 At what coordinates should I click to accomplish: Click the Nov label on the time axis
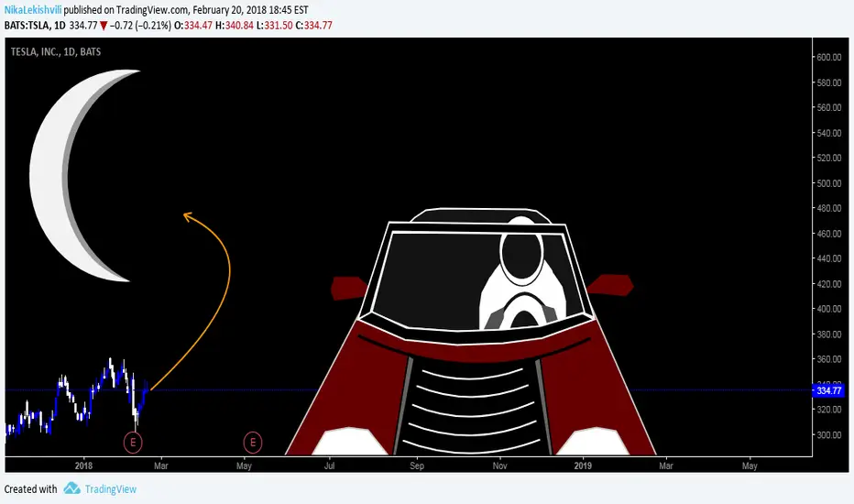point(500,466)
